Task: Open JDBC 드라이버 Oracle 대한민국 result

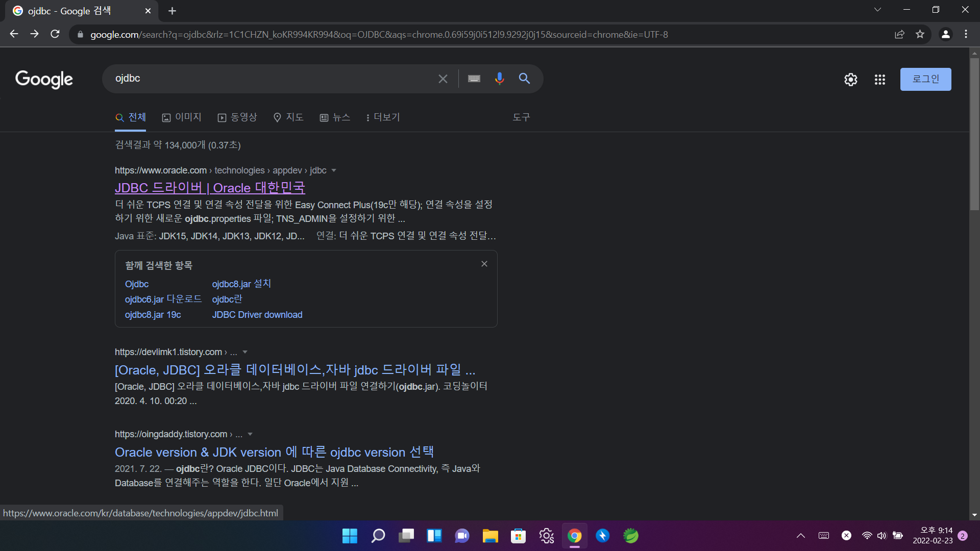Action: [x=210, y=188]
